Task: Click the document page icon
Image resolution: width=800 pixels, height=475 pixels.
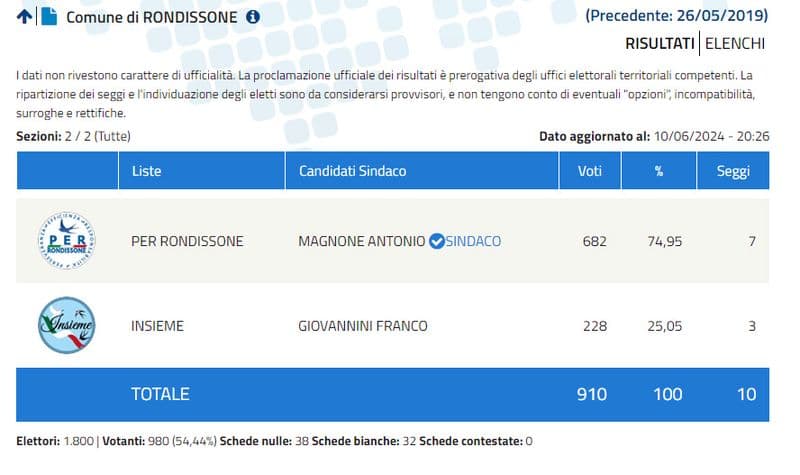Action: tap(48, 17)
